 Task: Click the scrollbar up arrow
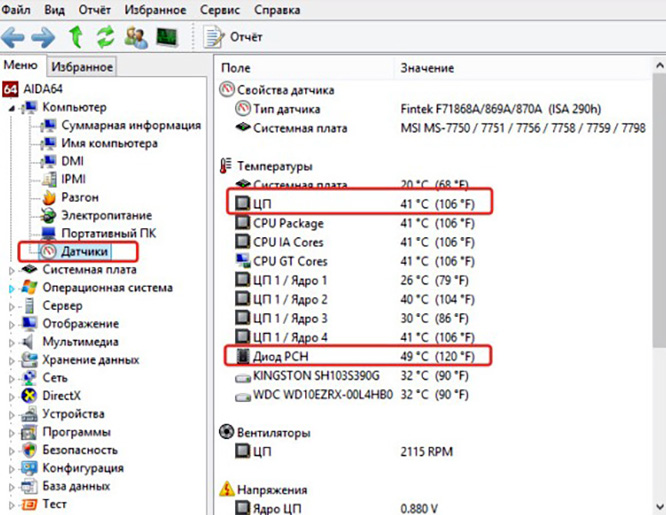(659, 65)
